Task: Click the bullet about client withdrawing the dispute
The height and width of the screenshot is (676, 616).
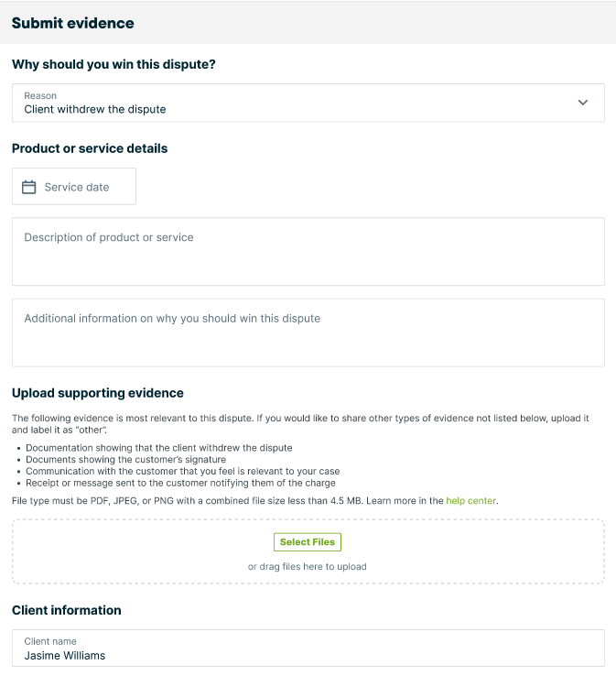Action: 159,448
